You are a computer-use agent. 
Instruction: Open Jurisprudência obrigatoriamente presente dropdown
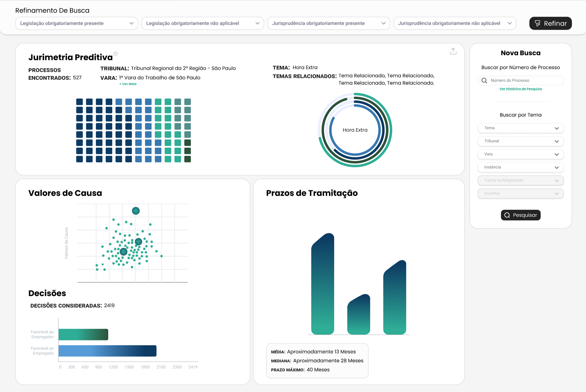pos(329,23)
